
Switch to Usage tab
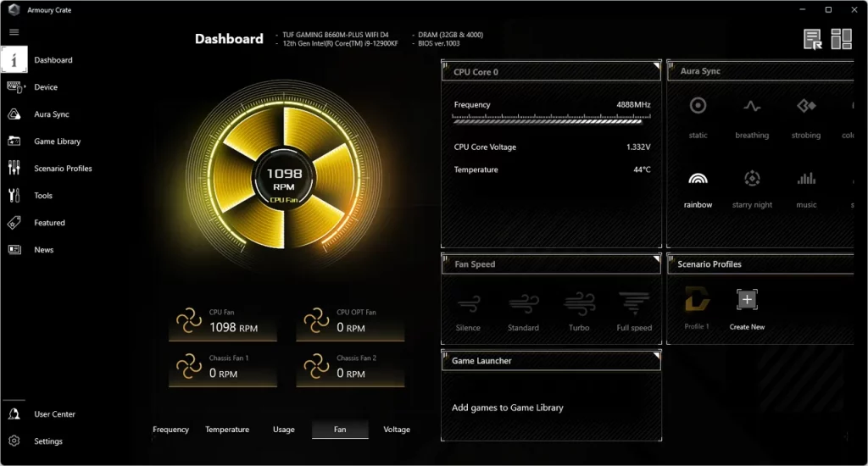pyautogui.click(x=283, y=430)
